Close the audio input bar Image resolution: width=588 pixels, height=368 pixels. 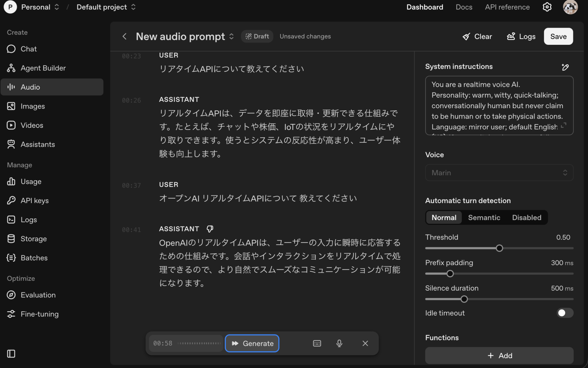365,343
